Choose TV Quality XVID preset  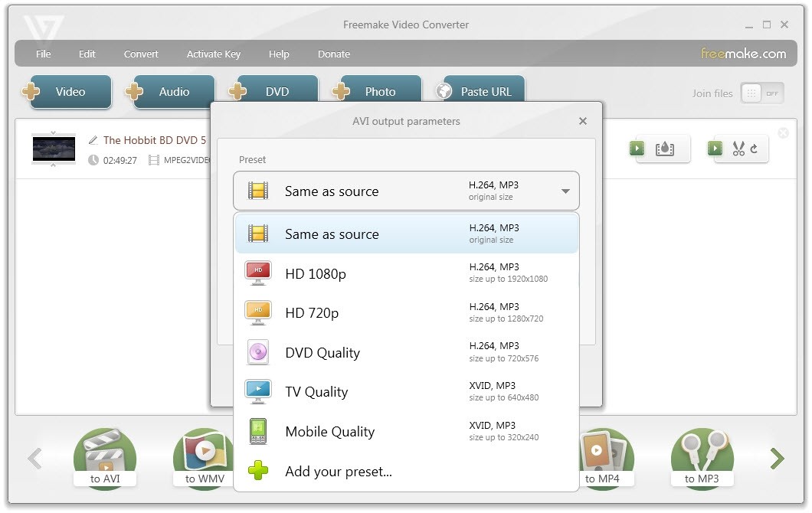tap(316, 391)
